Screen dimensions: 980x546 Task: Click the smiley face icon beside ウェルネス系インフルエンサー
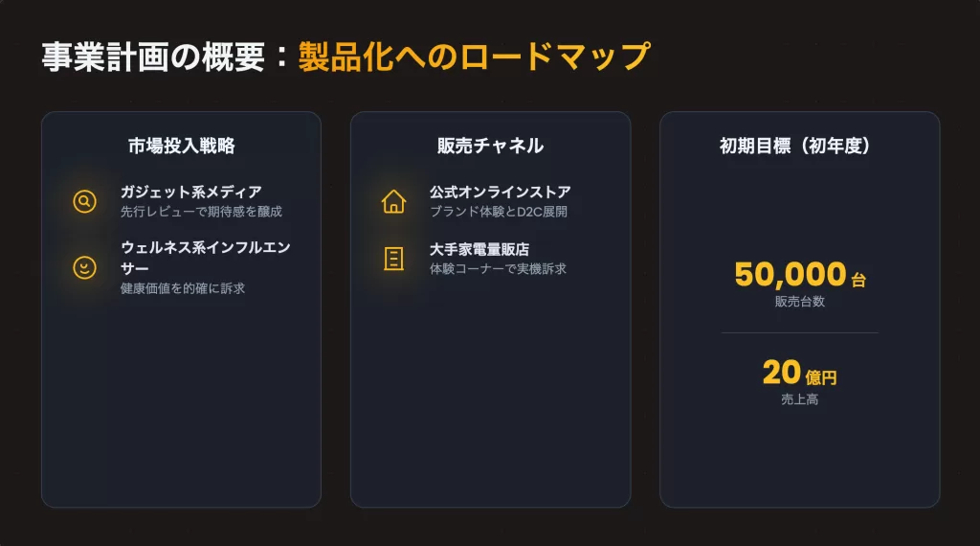[x=85, y=267]
